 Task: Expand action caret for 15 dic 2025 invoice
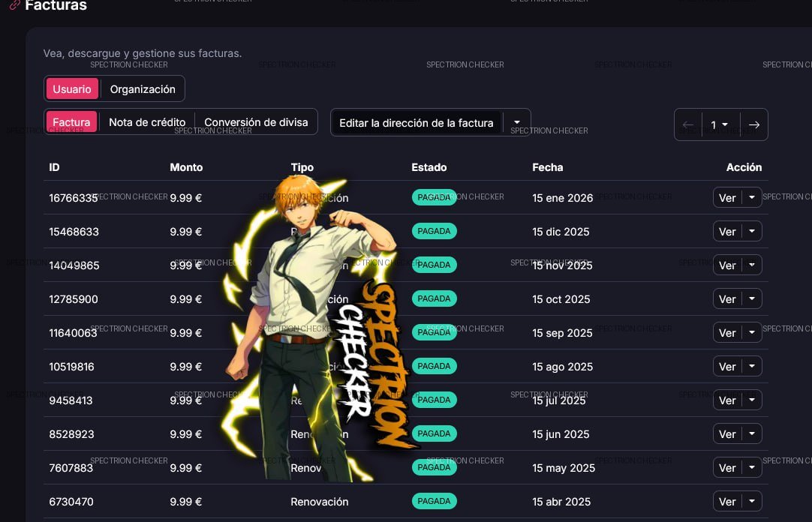(752, 232)
